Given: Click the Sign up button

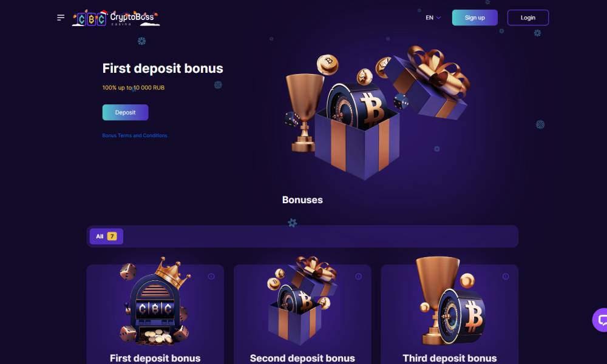Looking at the screenshot, I should [x=475, y=18].
